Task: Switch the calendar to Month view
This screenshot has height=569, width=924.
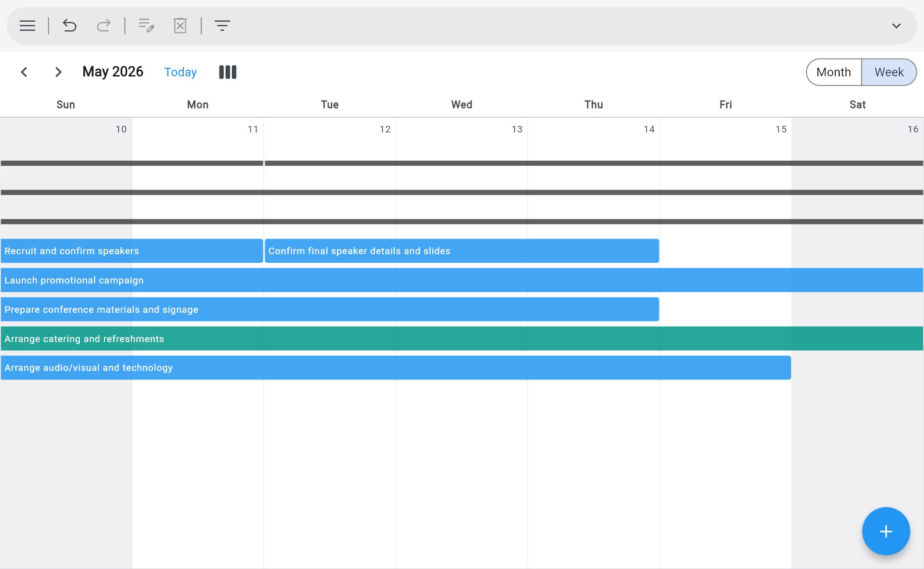Action: point(833,72)
